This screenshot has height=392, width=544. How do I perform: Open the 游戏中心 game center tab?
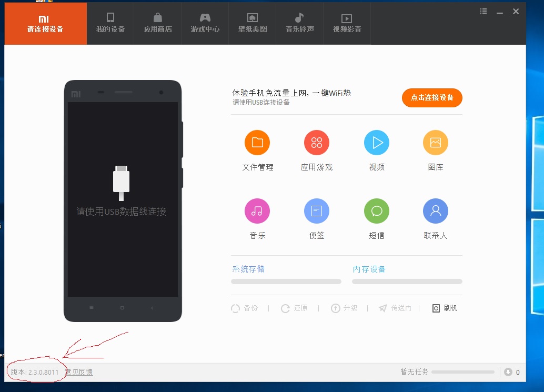pyautogui.click(x=205, y=24)
